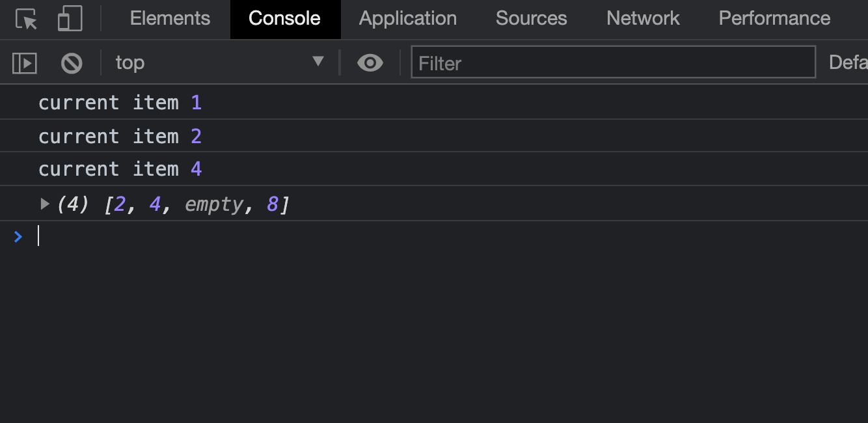Open the Application tab

[407, 18]
